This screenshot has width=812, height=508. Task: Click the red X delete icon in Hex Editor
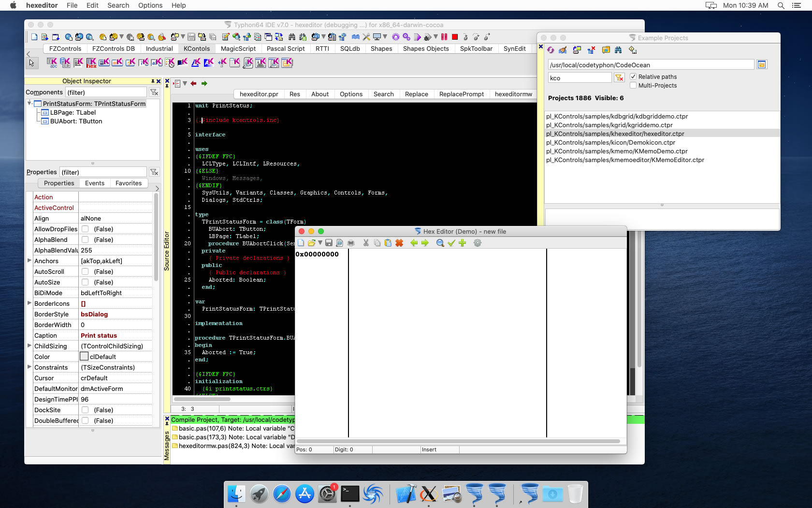click(399, 243)
